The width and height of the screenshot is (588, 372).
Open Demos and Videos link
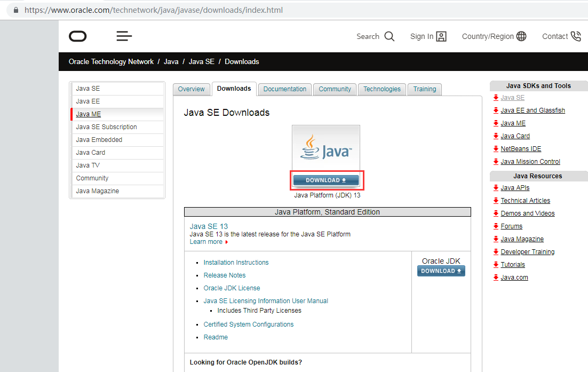(527, 213)
